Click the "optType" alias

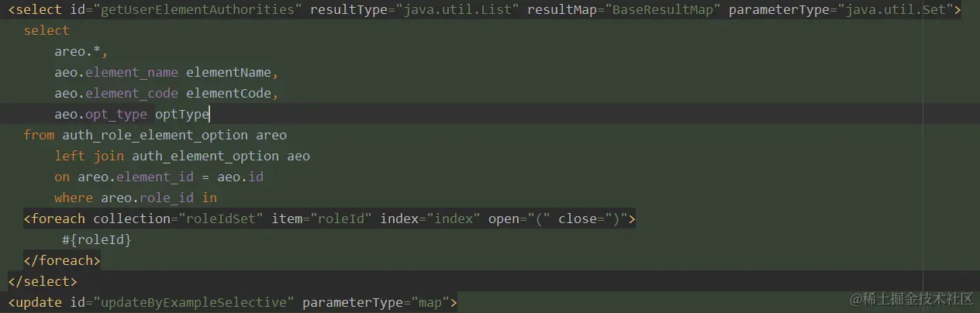click(182, 114)
